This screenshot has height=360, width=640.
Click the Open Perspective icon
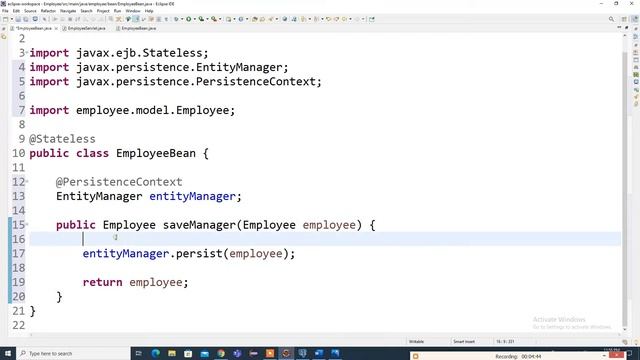tap(624, 19)
